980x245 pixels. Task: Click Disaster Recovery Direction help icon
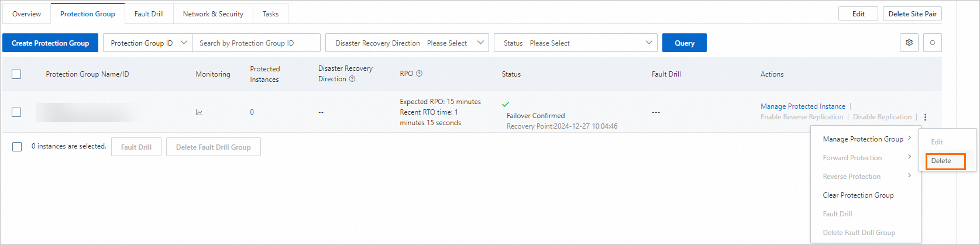352,79
